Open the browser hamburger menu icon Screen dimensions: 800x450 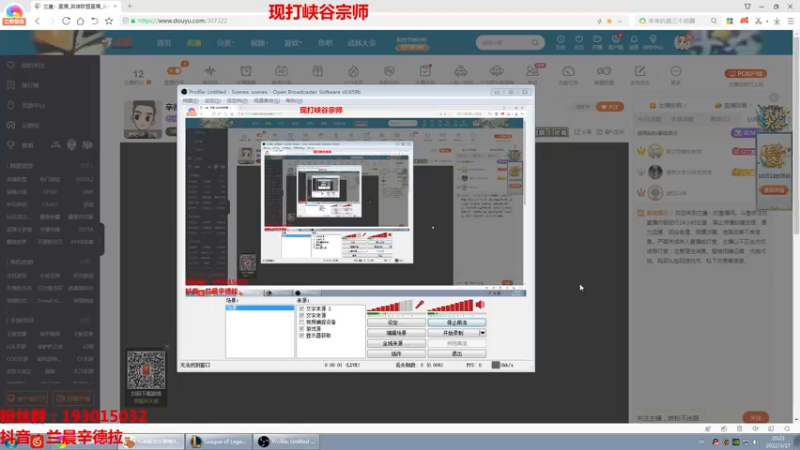[790, 21]
